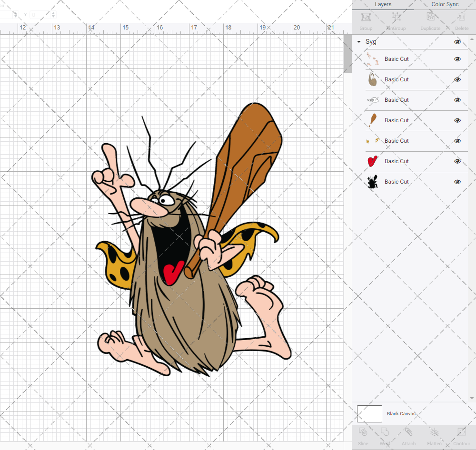Click the Blank Canvas white swatch
This screenshot has width=476, height=450.
click(369, 413)
